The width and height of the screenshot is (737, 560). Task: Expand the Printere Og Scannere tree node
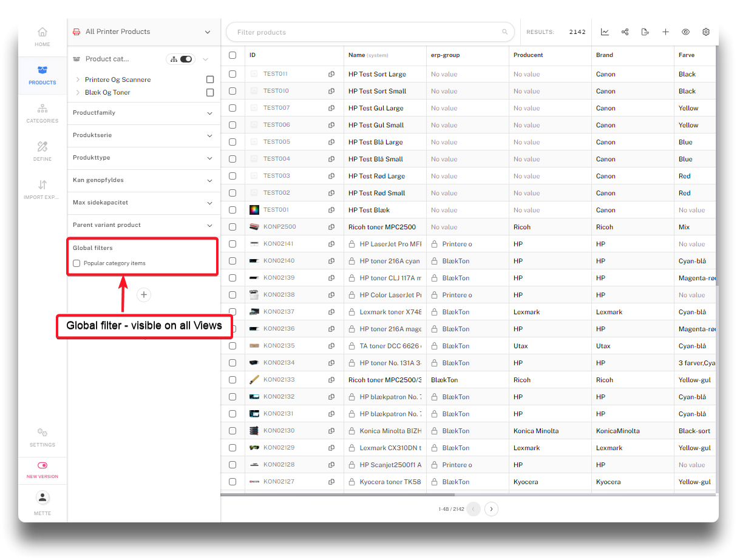78,79
